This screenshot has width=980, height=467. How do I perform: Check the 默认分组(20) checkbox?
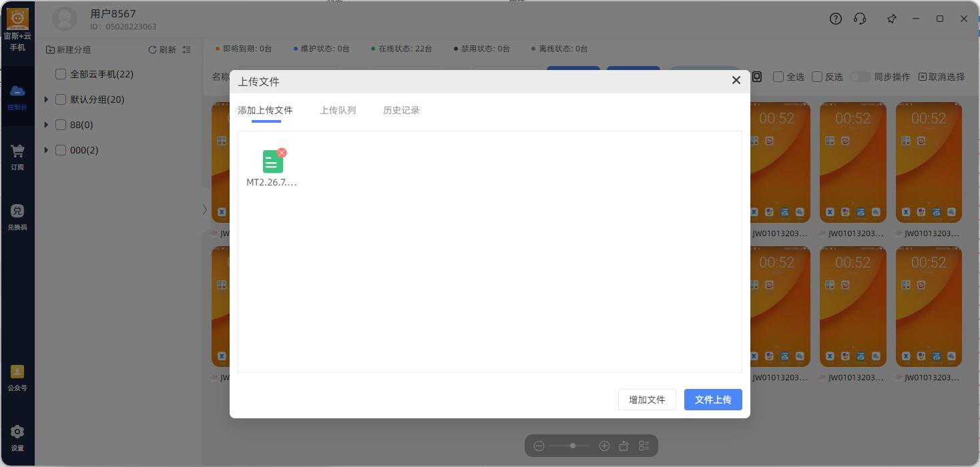(61, 99)
